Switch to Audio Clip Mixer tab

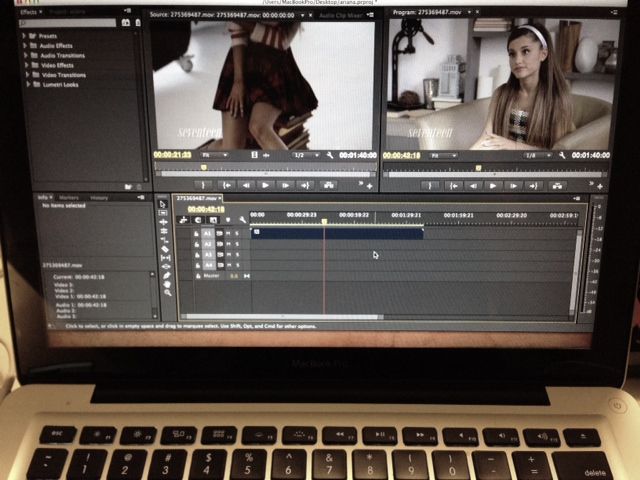pyautogui.click(x=340, y=16)
